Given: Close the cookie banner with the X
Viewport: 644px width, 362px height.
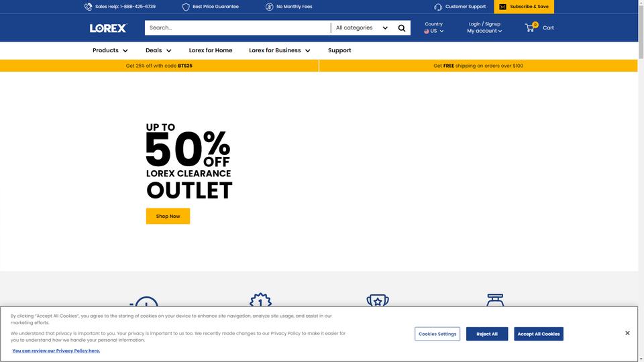Looking at the screenshot, I should (627, 333).
